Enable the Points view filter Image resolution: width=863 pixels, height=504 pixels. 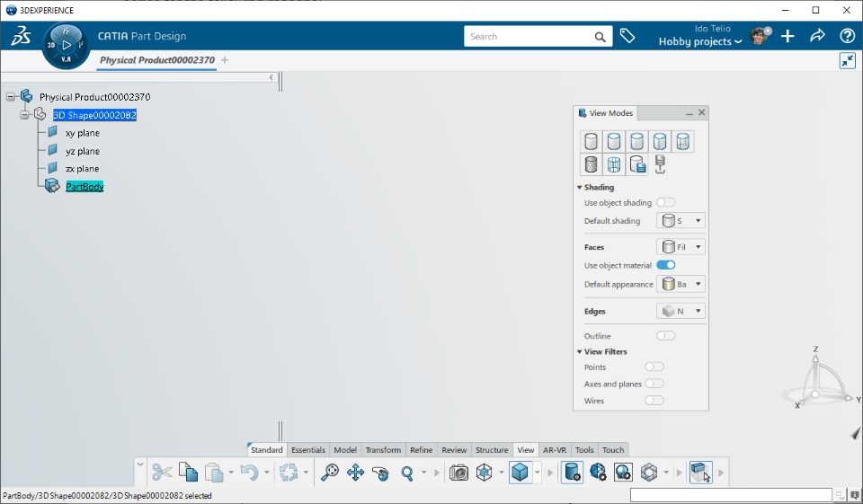click(x=654, y=367)
